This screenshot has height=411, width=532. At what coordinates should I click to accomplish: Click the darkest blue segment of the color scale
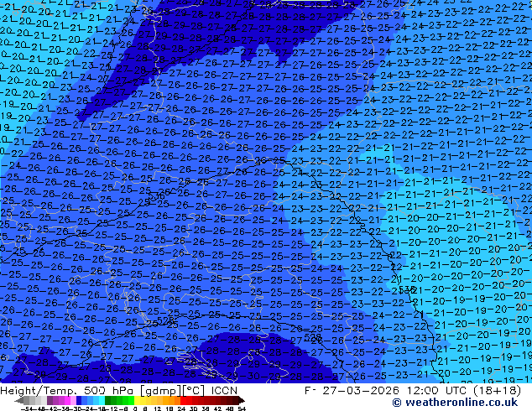pos(79,401)
